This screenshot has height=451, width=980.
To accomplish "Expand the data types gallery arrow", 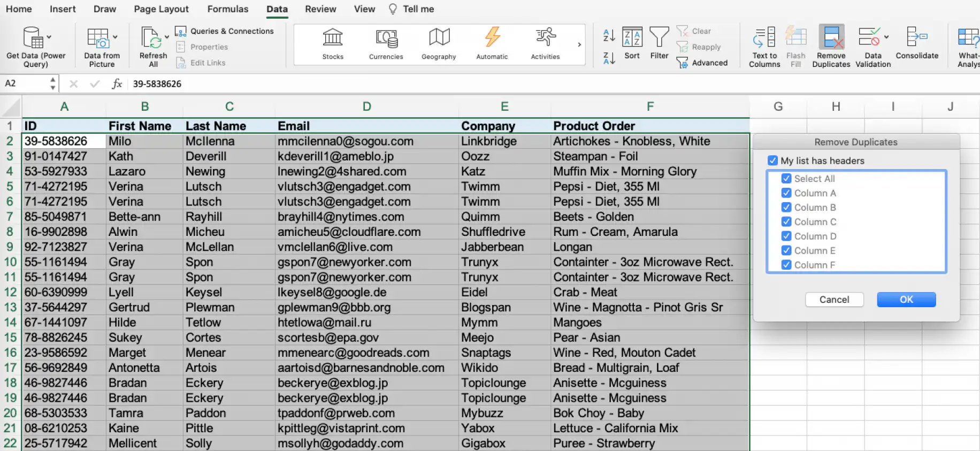I will click(579, 44).
